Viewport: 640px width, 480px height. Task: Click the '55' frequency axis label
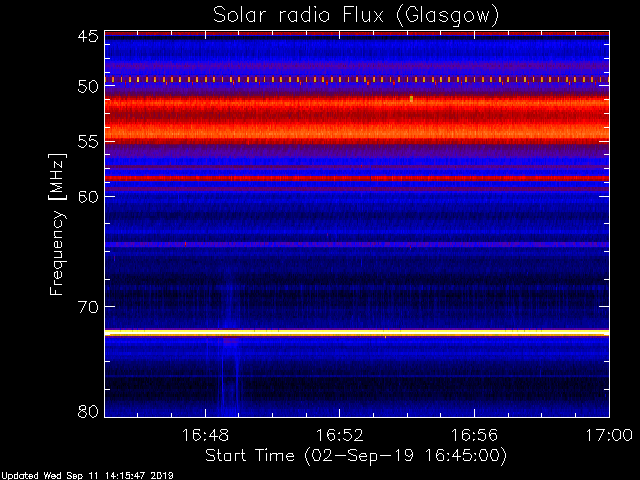(x=88, y=142)
